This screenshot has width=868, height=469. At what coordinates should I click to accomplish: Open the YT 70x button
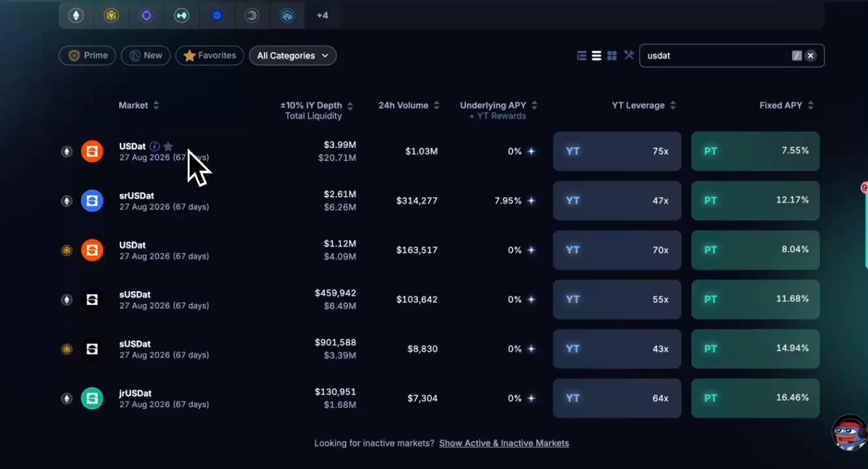click(x=617, y=250)
